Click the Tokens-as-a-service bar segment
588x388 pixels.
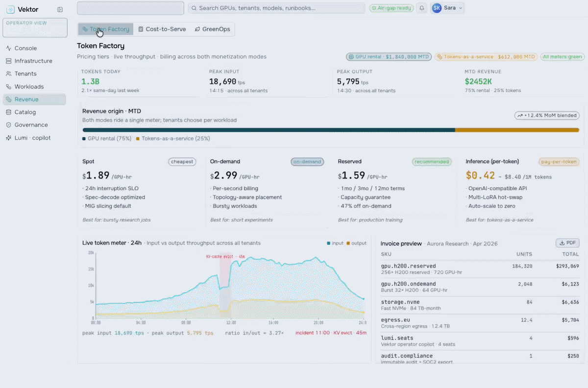(517, 130)
